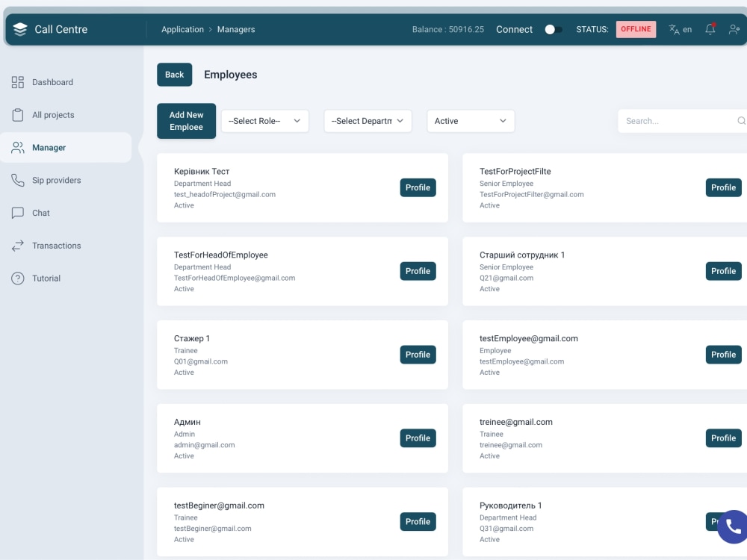Open Profile for testEmployee@gmail.com card

(x=723, y=354)
